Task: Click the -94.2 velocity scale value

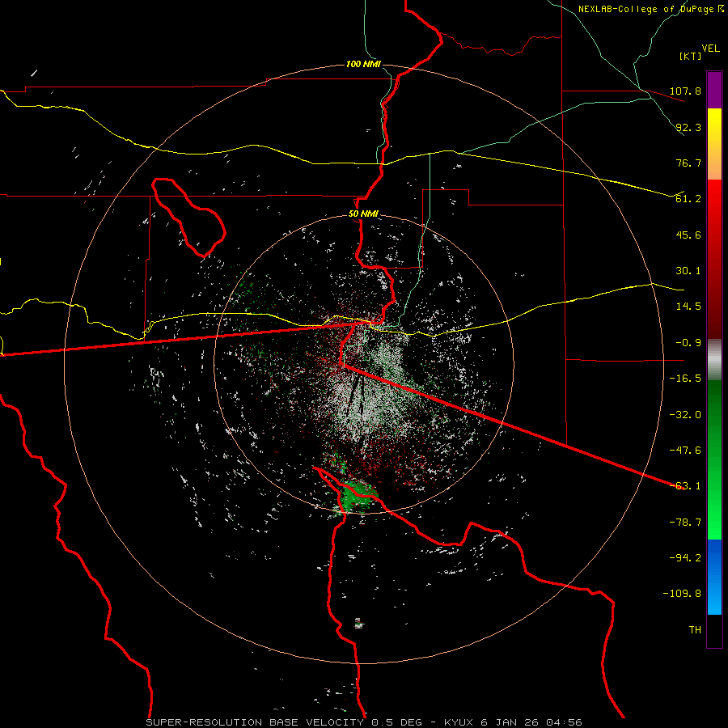Action: (685, 557)
